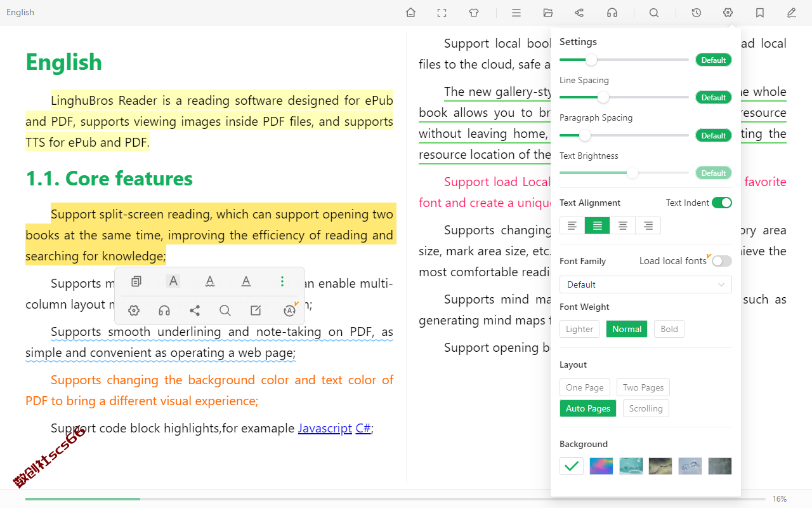Select the dark grey textured background swatch
This screenshot has width=812, height=508.
(x=720, y=466)
